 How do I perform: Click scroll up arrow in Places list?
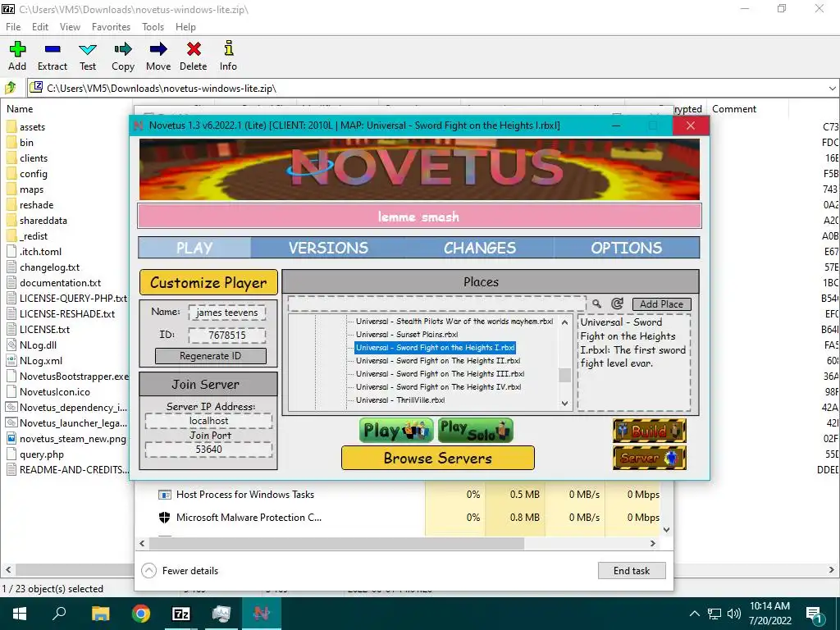point(564,322)
